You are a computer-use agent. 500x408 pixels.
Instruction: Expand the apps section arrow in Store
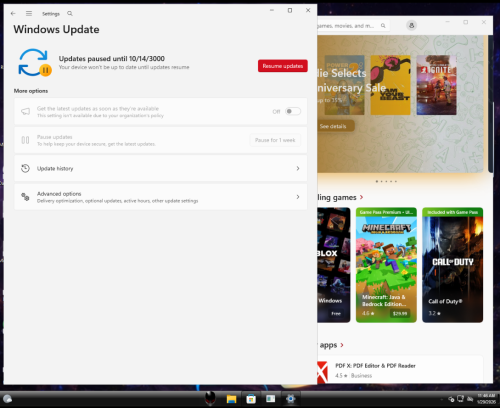342,345
